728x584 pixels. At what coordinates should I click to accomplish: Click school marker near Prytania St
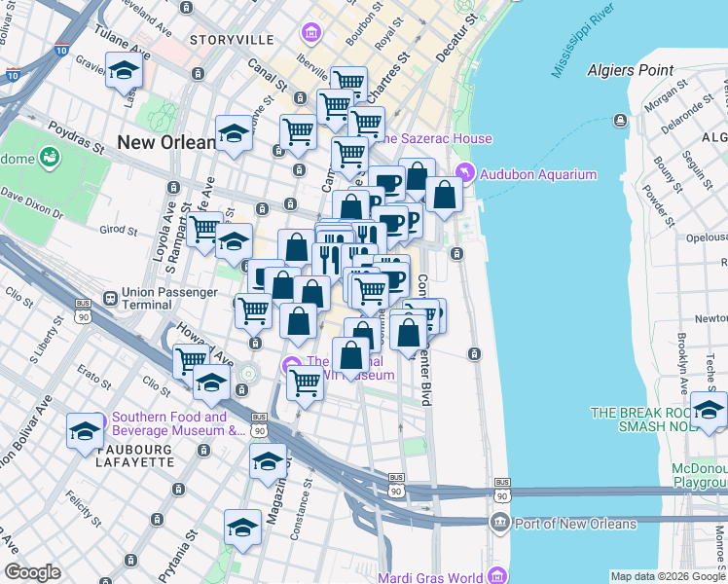coord(242,529)
